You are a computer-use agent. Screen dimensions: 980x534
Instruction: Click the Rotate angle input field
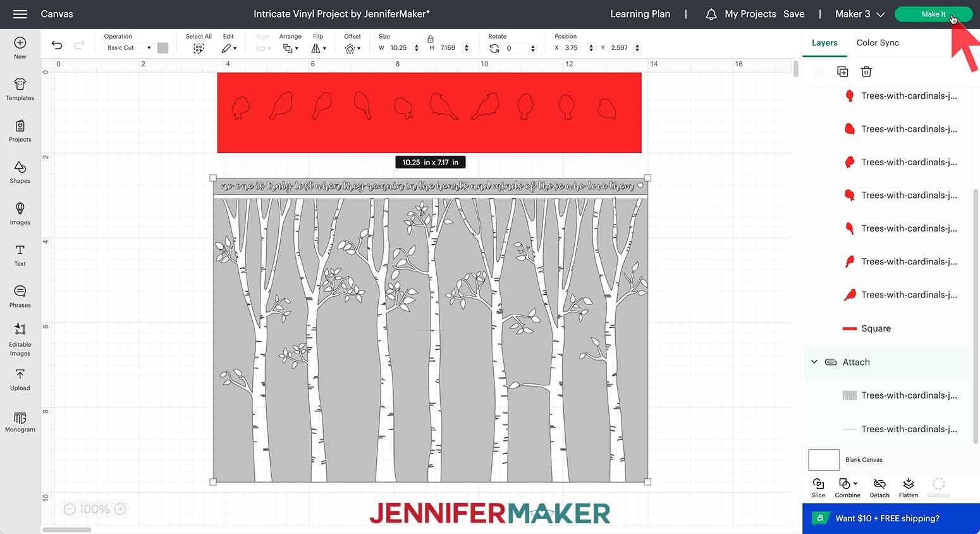[x=515, y=48]
